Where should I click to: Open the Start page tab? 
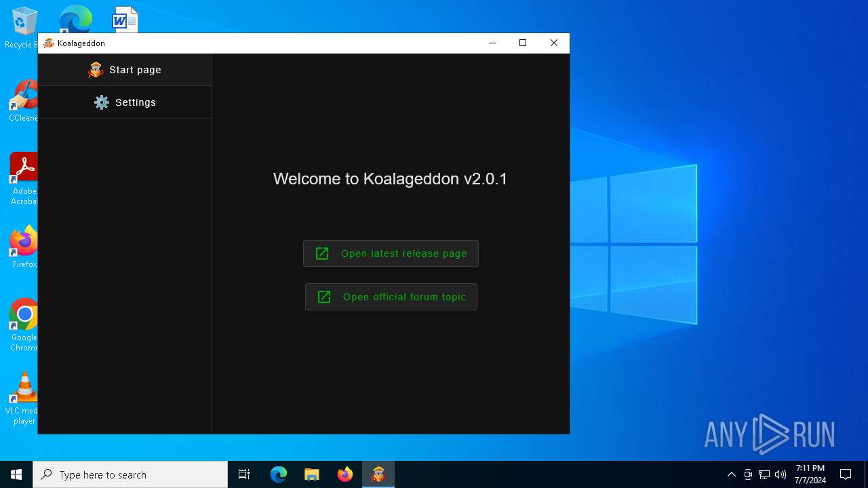pyautogui.click(x=125, y=70)
